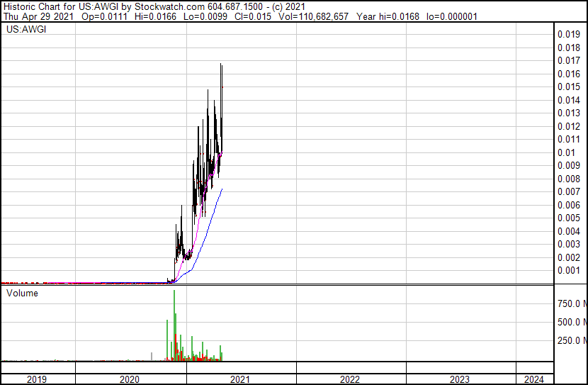Click the 0.013 price axis label
Image resolution: width=588 pixels, height=385 pixels.
tap(569, 113)
